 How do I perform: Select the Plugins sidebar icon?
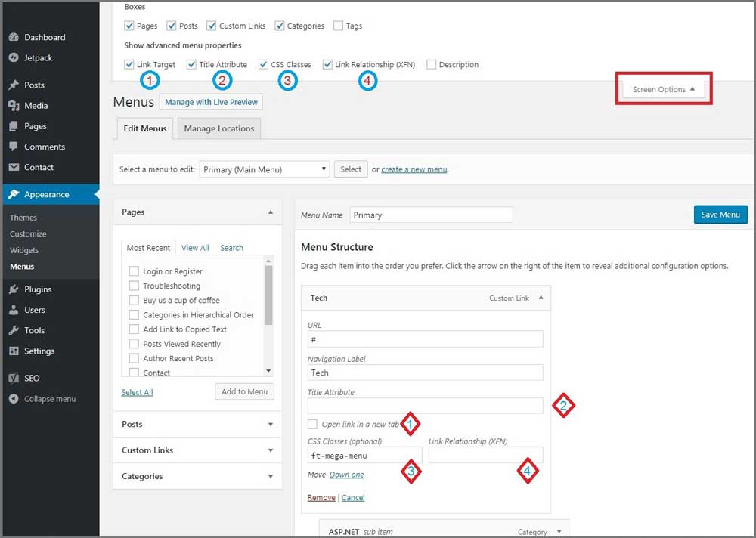(13, 289)
